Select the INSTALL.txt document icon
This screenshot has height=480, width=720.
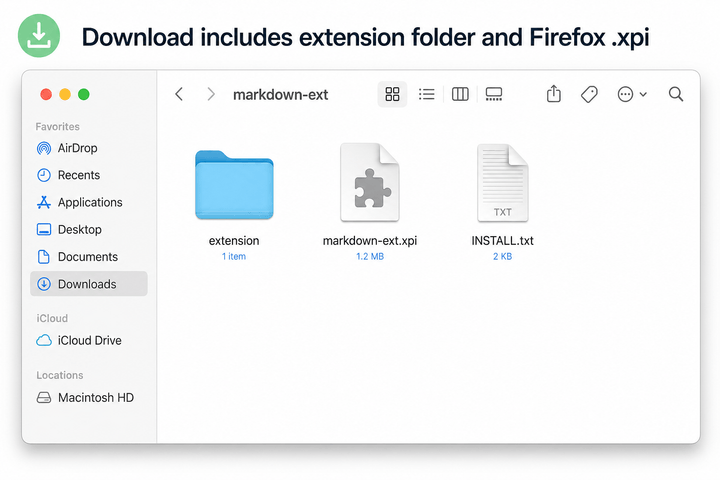coord(503,183)
